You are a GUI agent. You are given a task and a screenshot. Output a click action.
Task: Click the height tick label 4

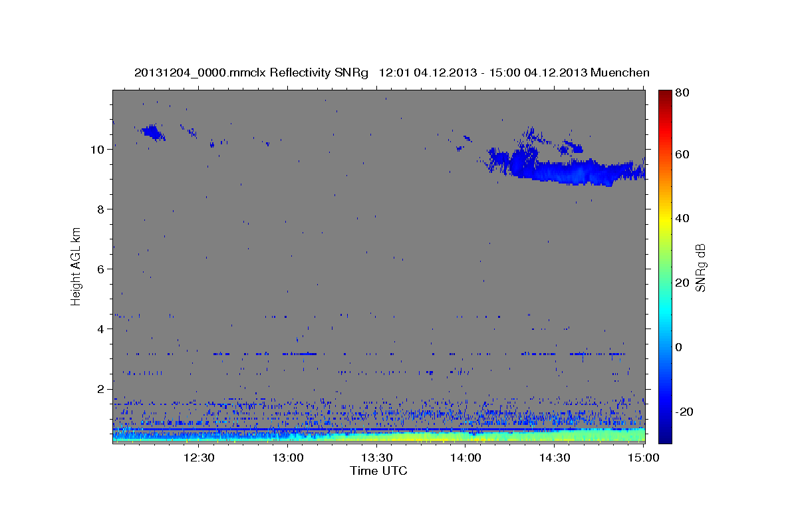pos(100,329)
